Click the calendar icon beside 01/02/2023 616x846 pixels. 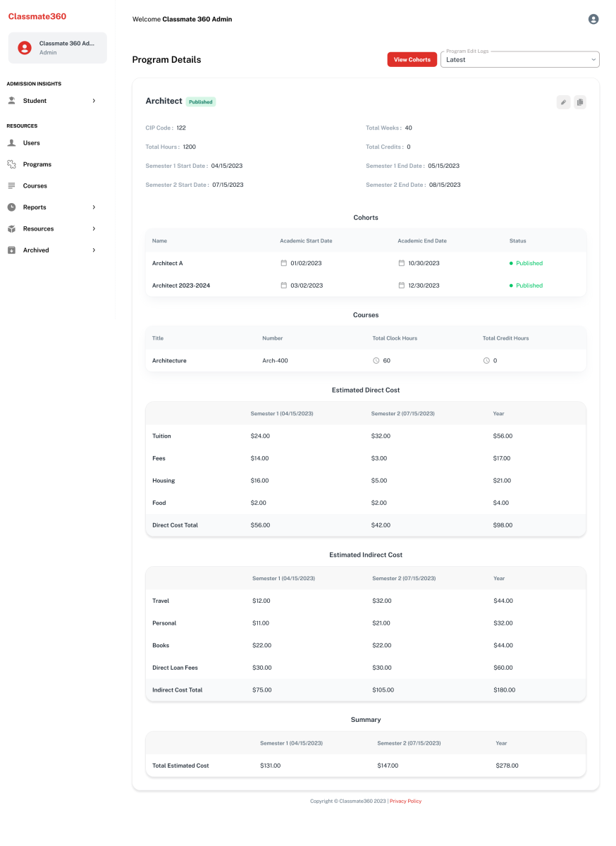coord(284,263)
